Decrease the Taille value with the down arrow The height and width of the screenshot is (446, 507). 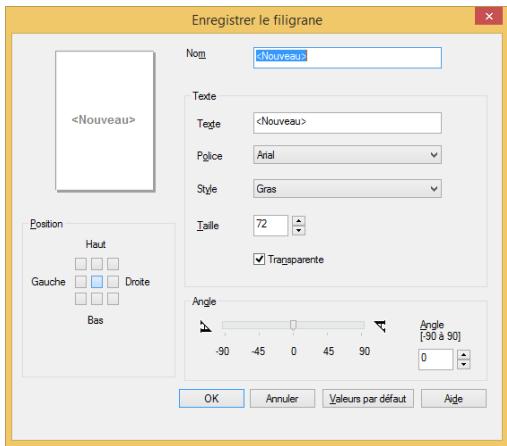(299, 230)
